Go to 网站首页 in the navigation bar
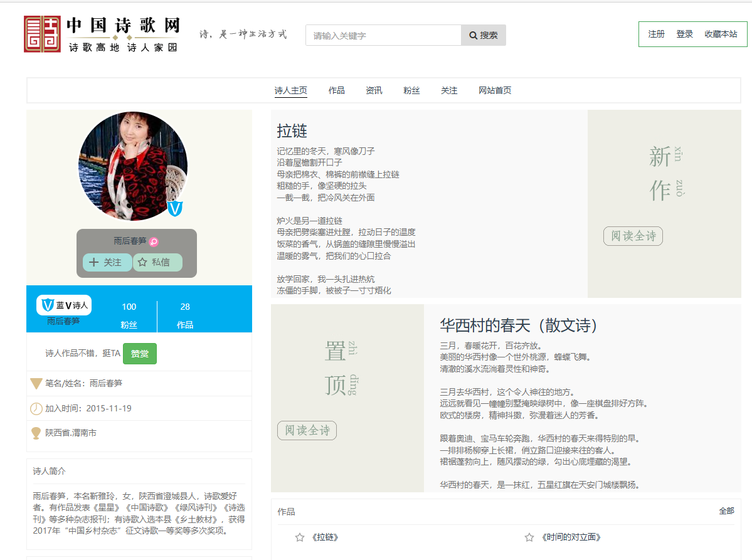Screen dimensions: 752x560 coord(495,90)
